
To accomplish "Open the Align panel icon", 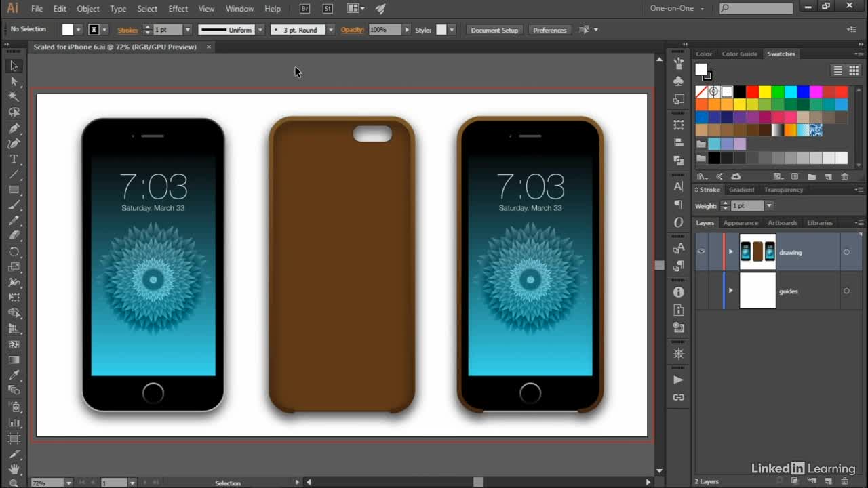I will 678,143.
